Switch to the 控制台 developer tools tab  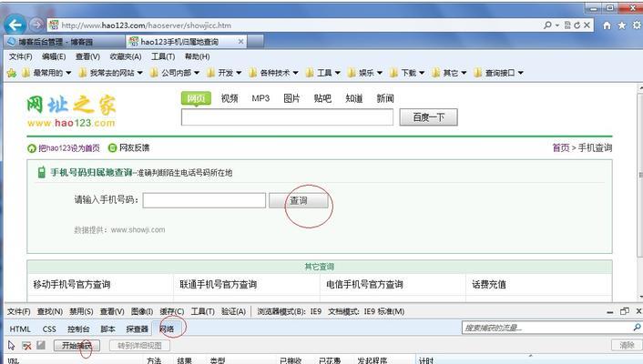[x=78, y=329]
